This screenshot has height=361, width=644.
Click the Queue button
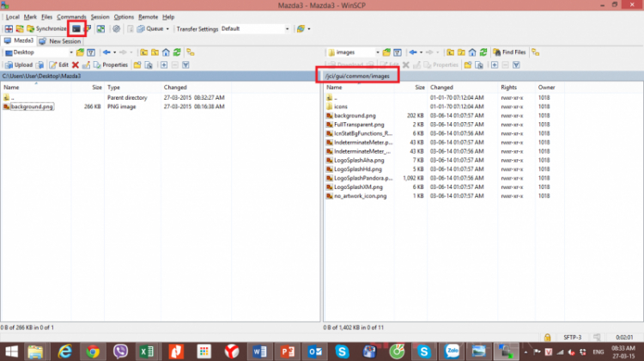click(151, 28)
